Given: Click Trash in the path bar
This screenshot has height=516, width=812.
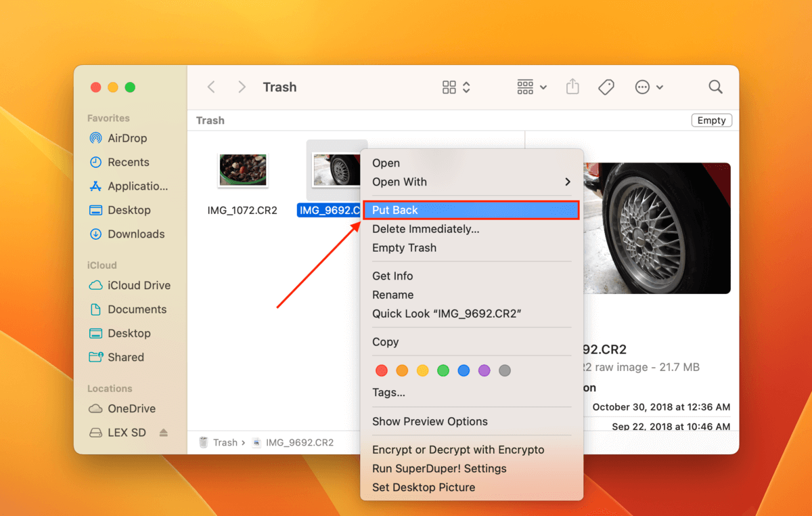Looking at the screenshot, I should [225, 442].
